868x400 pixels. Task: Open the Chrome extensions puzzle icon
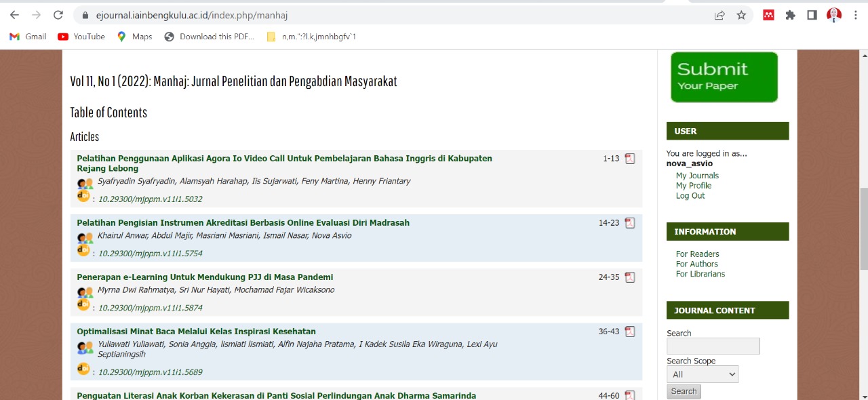click(x=790, y=15)
